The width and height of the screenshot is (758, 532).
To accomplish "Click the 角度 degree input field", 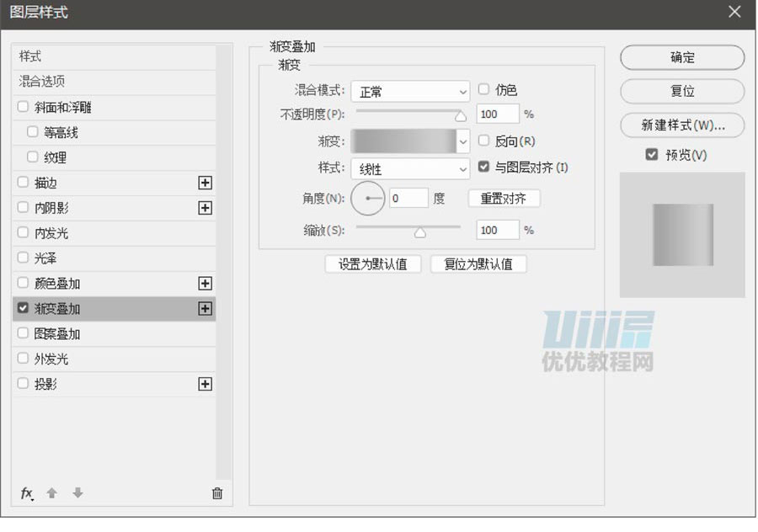I will coord(409,198).
